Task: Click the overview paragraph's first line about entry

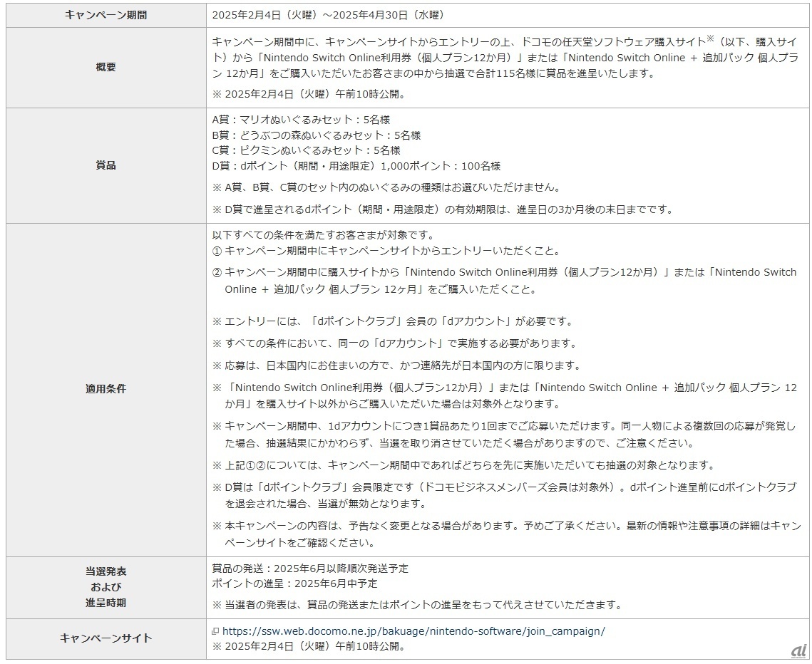Action: (x=506, y=41)
